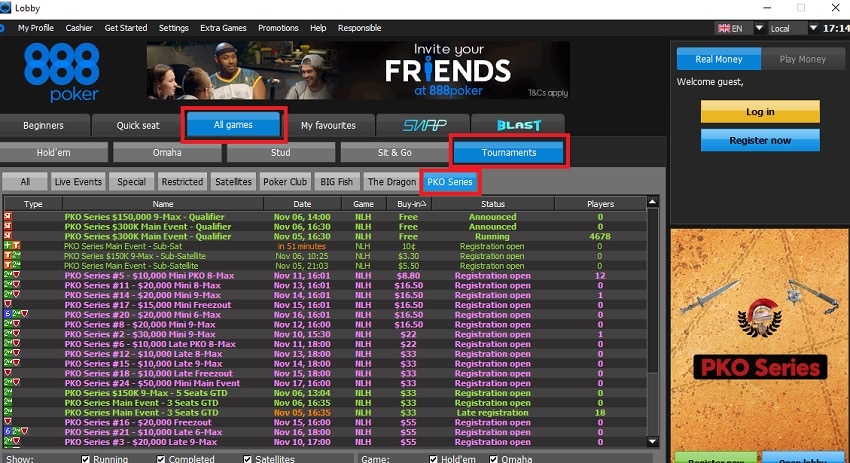The width and height of the screenshot is (850, 463).
Task: Filter tournaments by BIG Fish
Action: (336, 182)
